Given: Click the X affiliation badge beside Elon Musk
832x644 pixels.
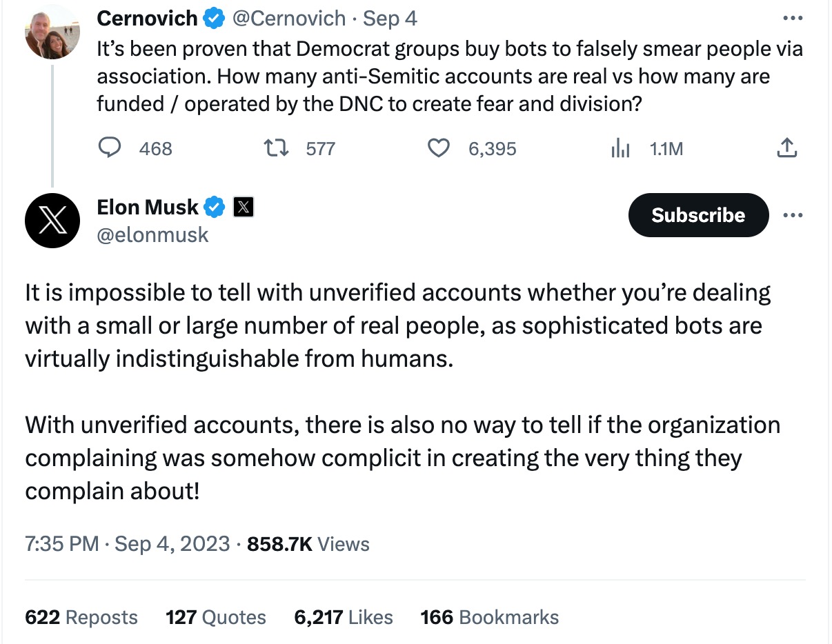Looking at the screenshot, I should pyautogui.click(x=244, y=206).
